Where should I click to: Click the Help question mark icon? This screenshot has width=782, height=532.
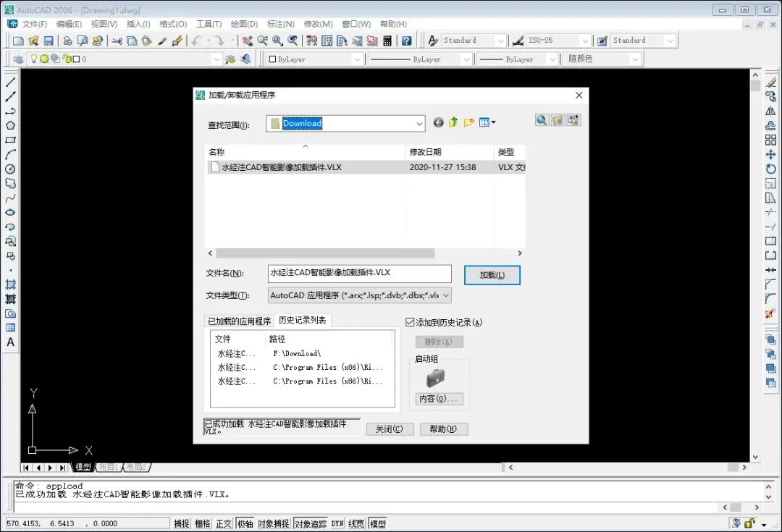point(406,41)
